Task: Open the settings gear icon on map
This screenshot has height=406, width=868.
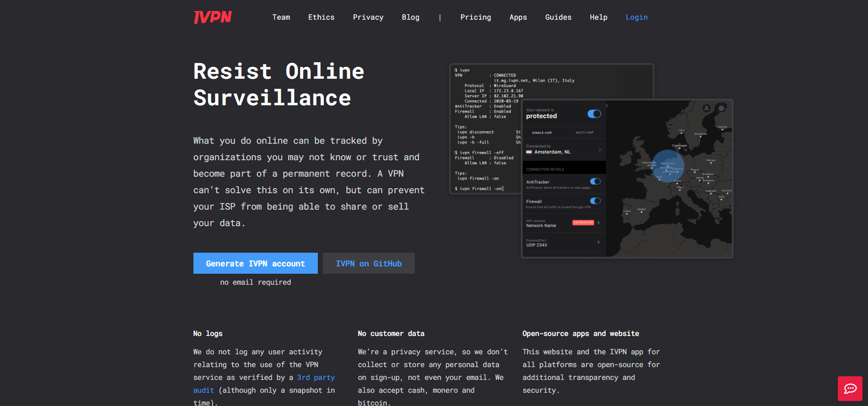Action: tap(721, 108)
